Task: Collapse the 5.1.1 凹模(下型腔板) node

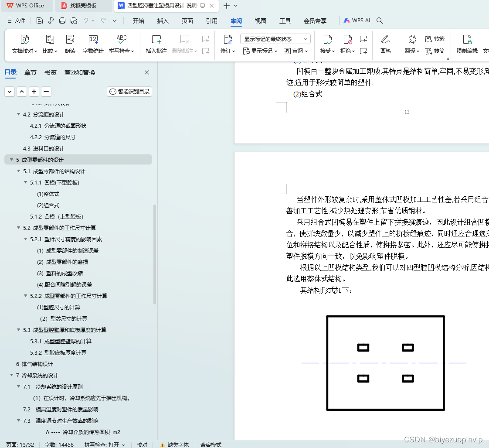Action: pos(26,182)
